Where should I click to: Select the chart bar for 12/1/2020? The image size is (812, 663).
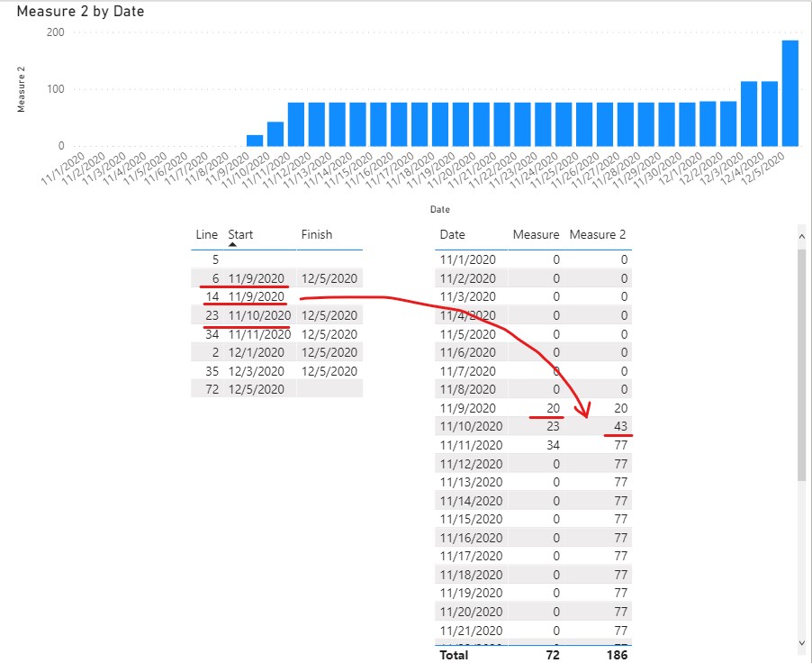(708, 123)
